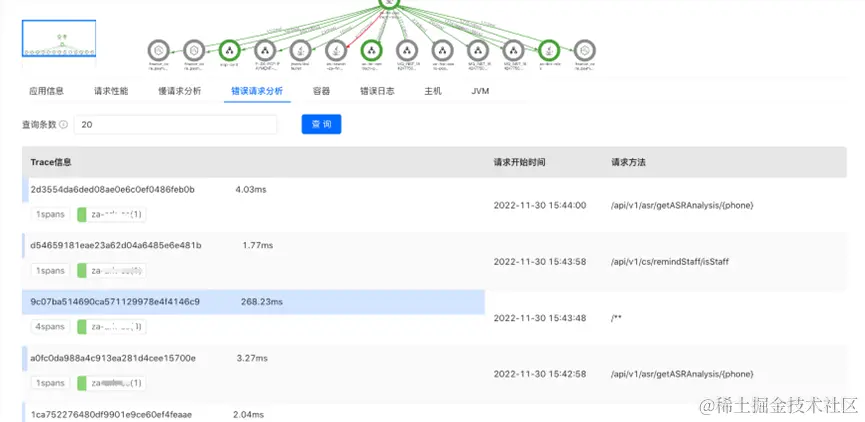
Task: Open the 请求性能 tab
Action: tap(111, 91)
